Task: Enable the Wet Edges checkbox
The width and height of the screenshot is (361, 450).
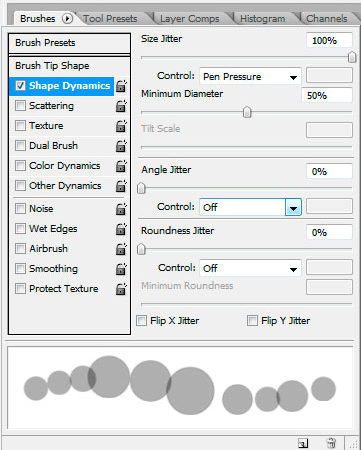Action: coord(20,229)
